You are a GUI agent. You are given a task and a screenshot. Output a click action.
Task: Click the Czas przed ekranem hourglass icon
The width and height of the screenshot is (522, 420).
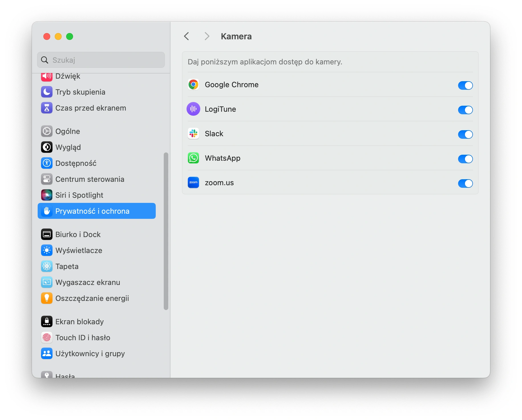point(47,108)
